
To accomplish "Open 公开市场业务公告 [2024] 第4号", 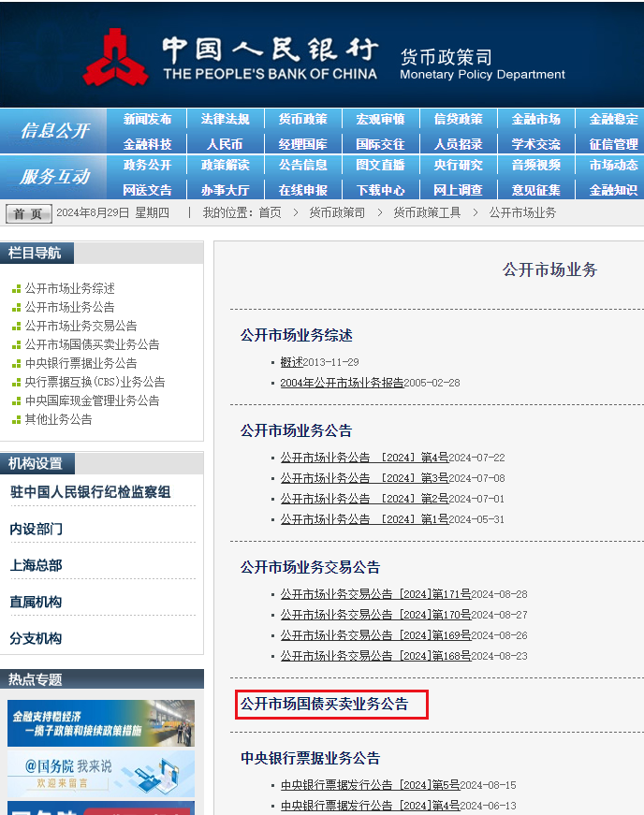I will pos(364,458).
